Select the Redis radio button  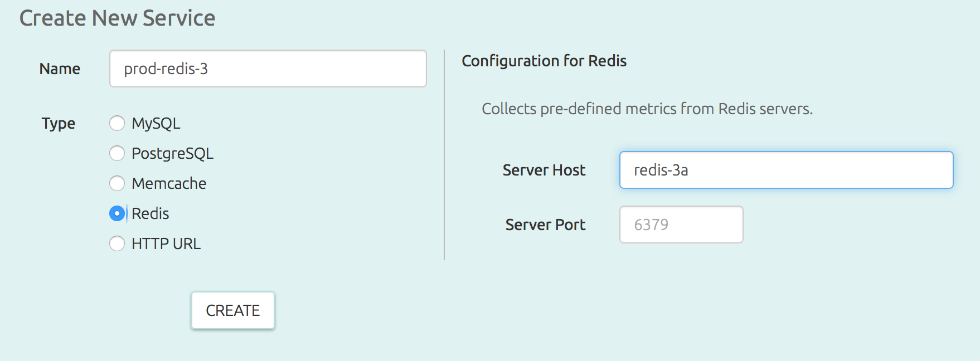117,213
